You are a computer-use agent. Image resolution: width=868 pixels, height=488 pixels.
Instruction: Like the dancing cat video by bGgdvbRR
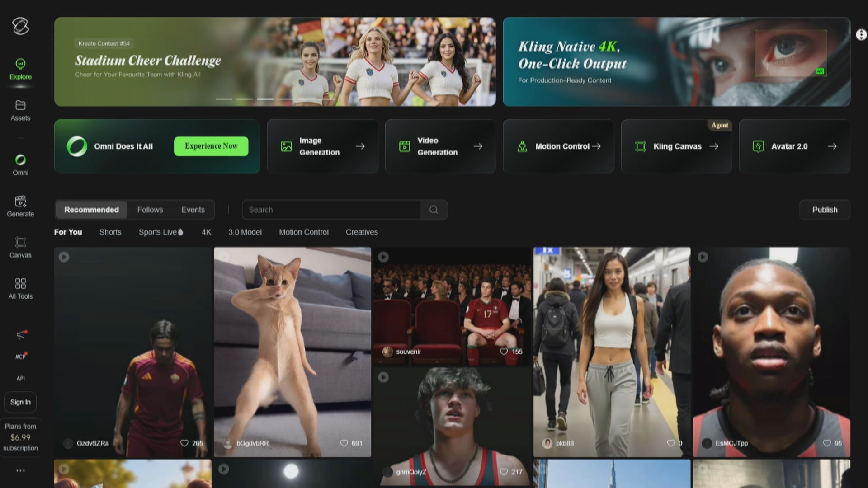tap(344, 443)
